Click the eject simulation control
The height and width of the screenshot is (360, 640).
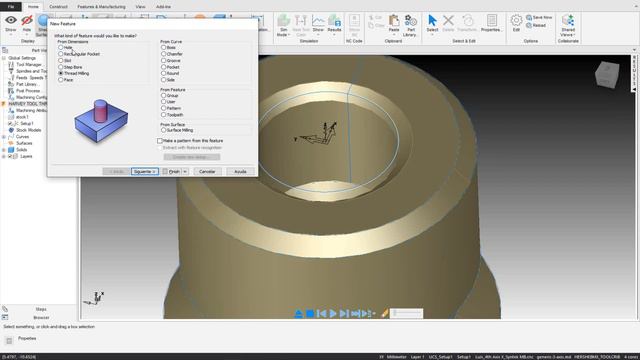298,313
